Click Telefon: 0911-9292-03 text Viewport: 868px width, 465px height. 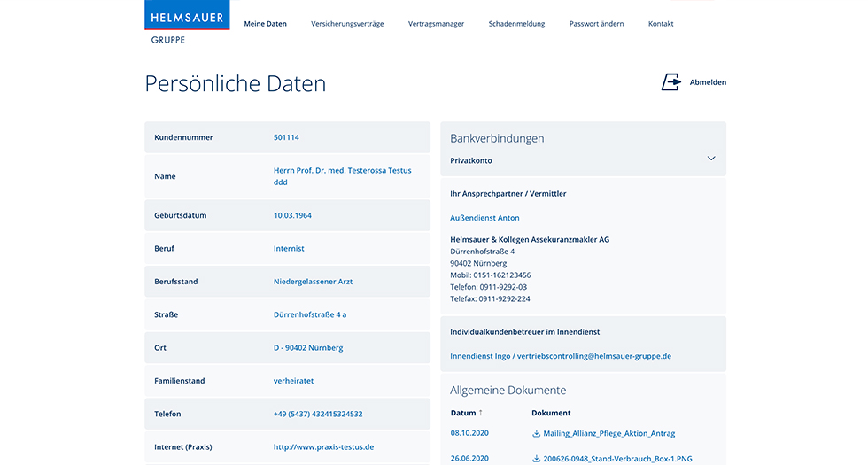click(x=488, y=287)
